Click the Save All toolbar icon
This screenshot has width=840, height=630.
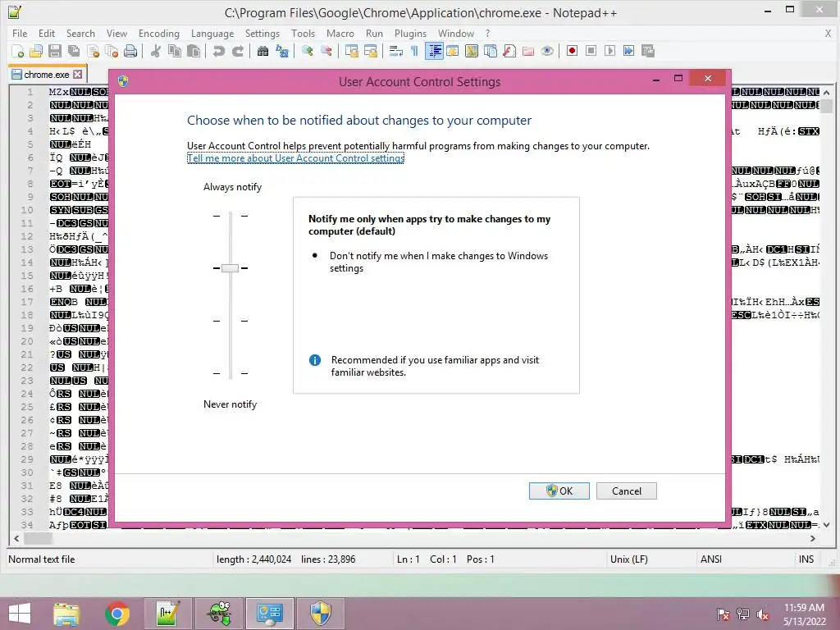pyautogui.click(x=73, y=51)
